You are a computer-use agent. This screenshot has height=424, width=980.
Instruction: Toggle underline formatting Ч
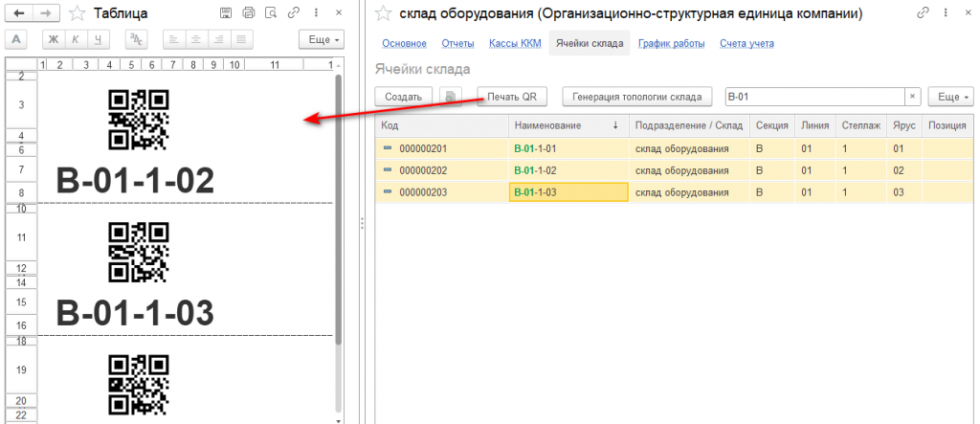pos(98,39)
